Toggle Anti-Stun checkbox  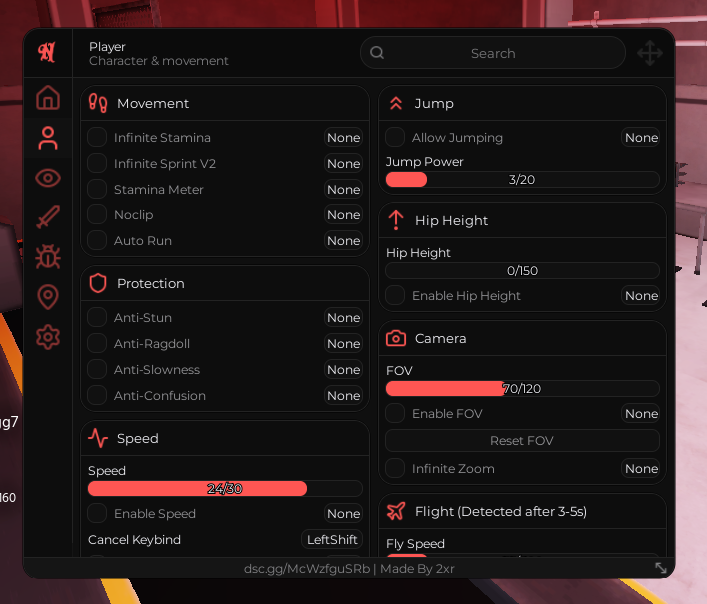coord(97,317)
